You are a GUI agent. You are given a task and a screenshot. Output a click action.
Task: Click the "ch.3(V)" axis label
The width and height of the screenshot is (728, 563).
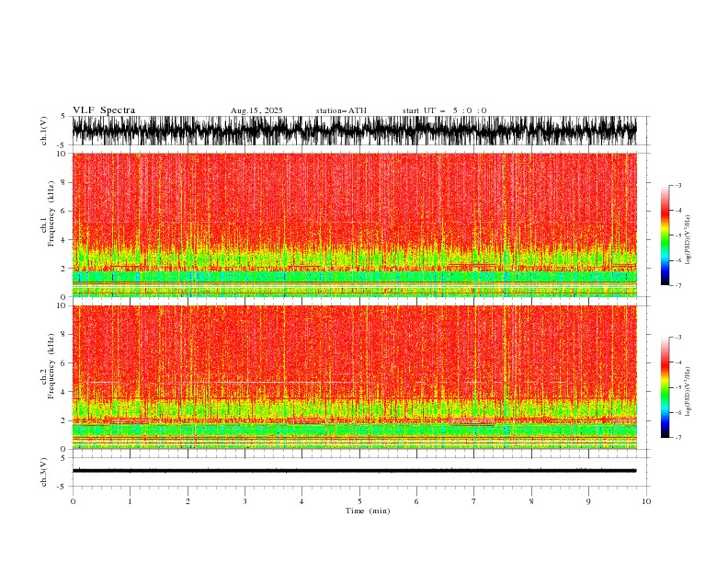(44, 472)
